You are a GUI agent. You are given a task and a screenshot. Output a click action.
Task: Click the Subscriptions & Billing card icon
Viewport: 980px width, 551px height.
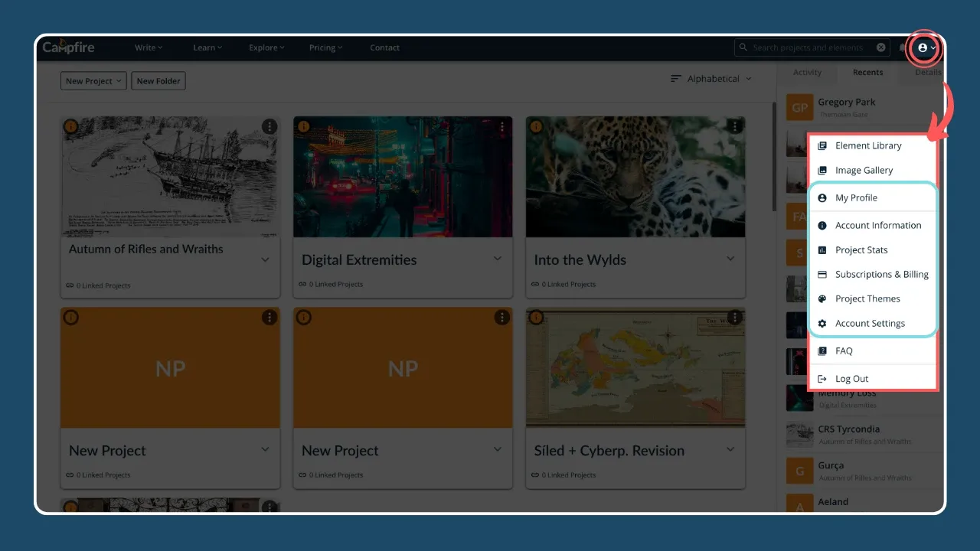coord(822,274)
